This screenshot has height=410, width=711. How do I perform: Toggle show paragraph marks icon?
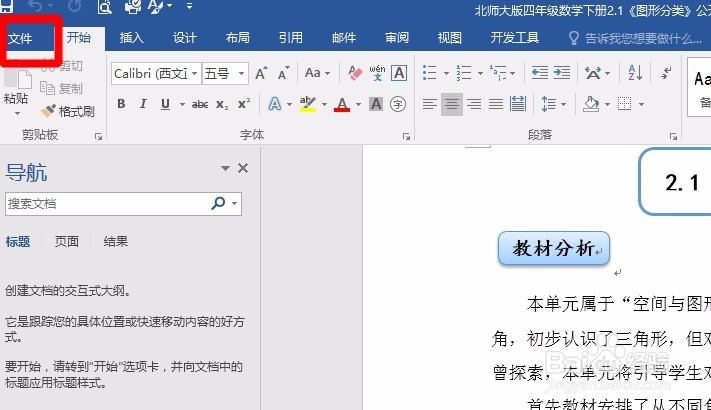point(666,73)
